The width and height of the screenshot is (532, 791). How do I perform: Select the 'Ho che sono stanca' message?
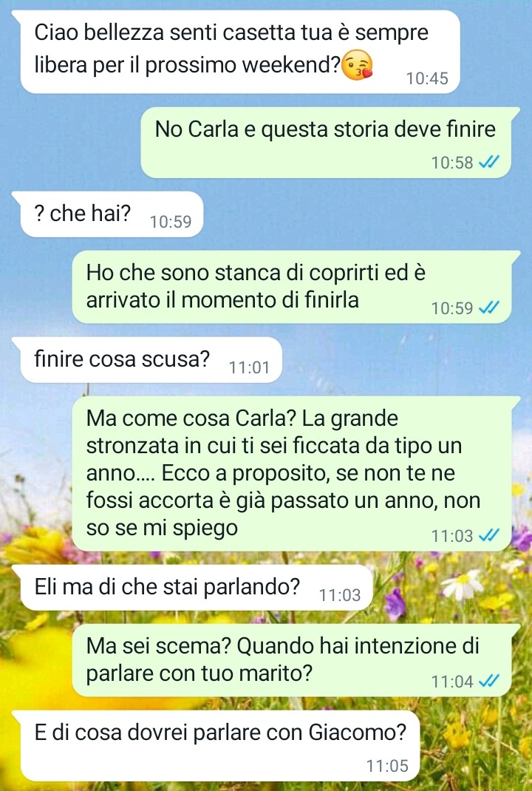point(296,287)
